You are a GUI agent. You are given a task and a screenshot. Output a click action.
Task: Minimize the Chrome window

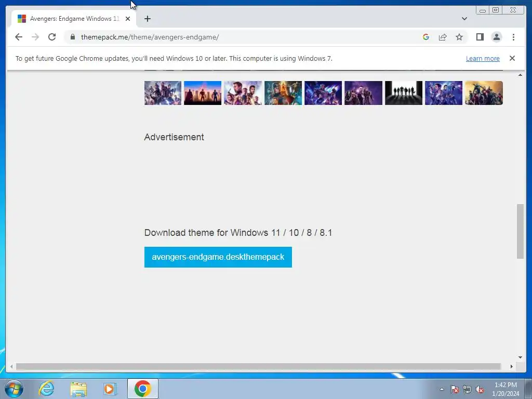(483, 10)
